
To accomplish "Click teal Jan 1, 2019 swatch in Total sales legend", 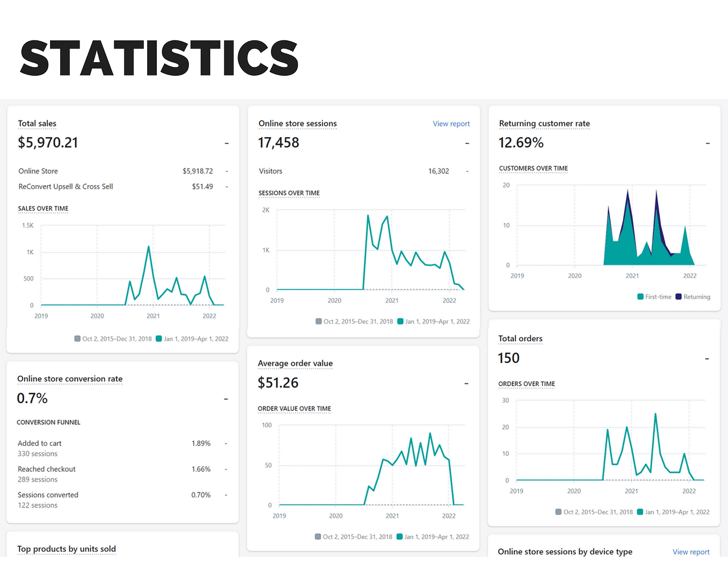I will pyautogui.click(x=159, y=339).
